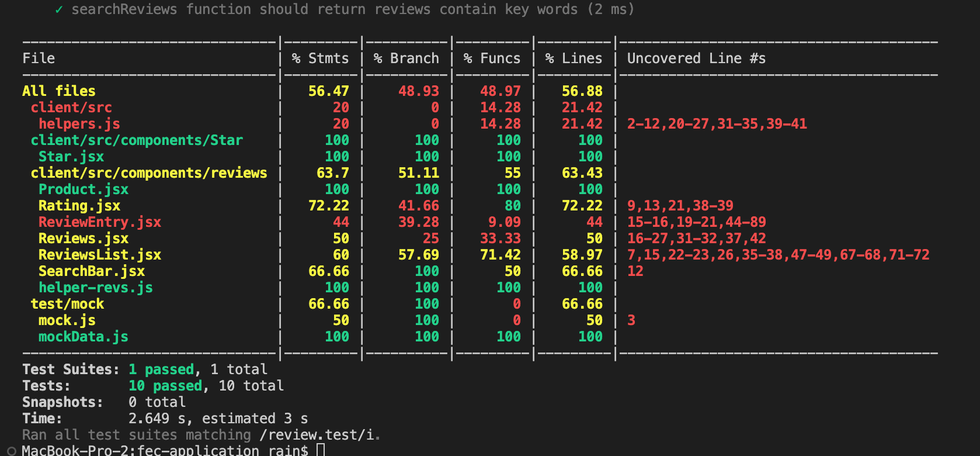Click the Reviews.jsx file name
The width and height of the screenshot is (980, 456).
84,239
